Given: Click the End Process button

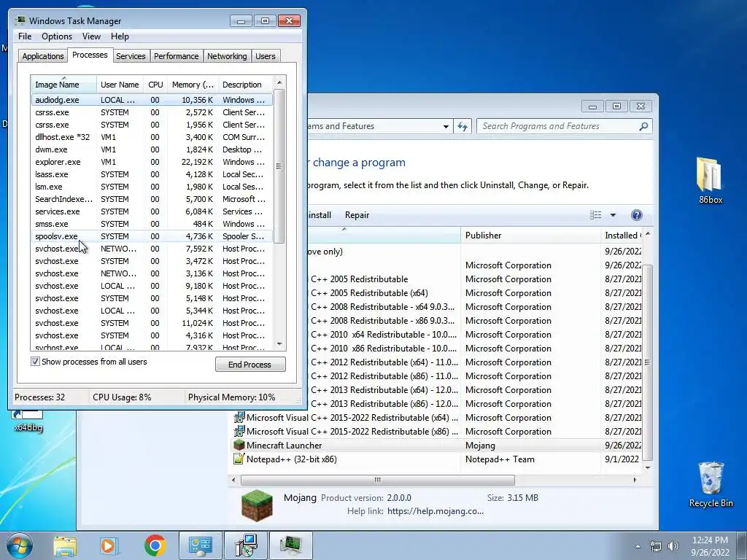Looking at the screenshot, I should pos(250,365).
